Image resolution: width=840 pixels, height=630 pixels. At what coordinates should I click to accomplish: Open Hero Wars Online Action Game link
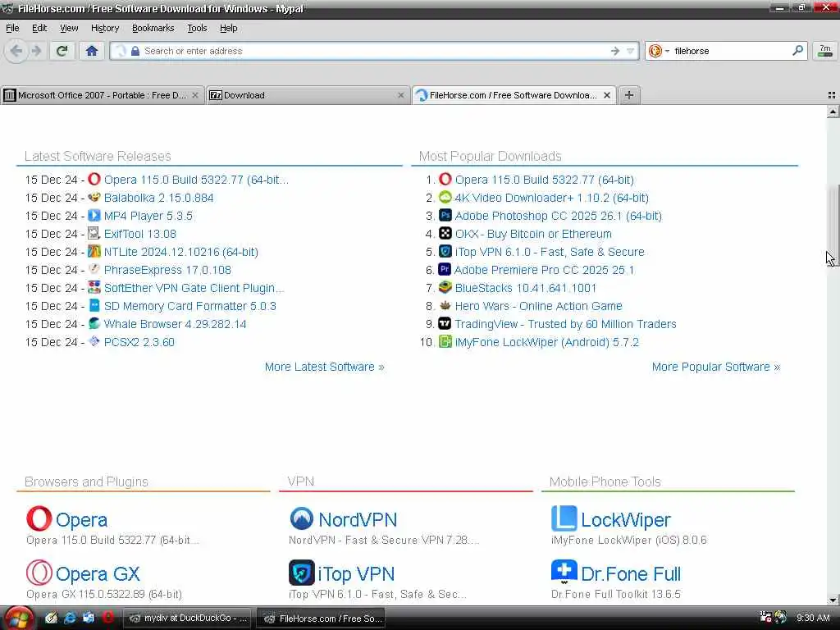pos(538,306)
